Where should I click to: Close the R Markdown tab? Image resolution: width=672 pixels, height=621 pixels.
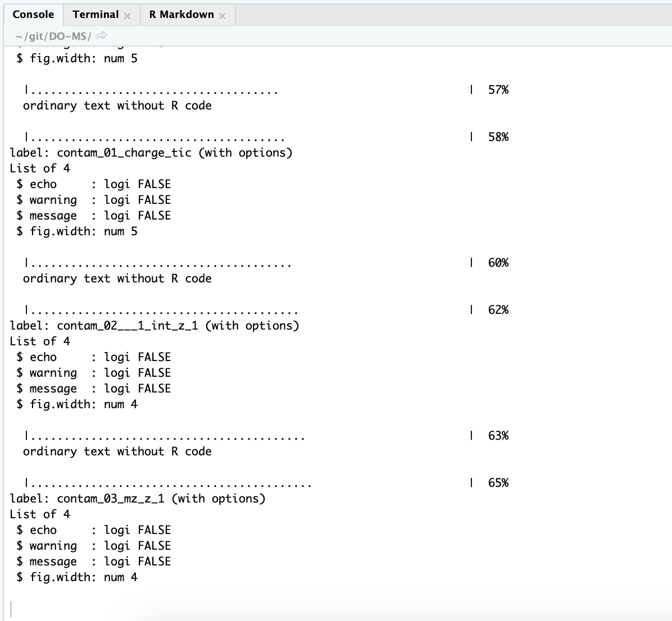222,16
